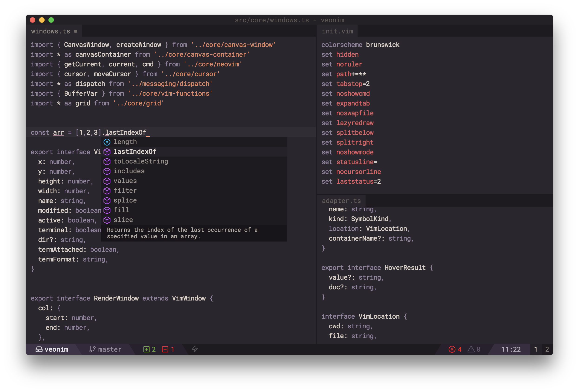Click the git branch icon beside master

[92, 350]
